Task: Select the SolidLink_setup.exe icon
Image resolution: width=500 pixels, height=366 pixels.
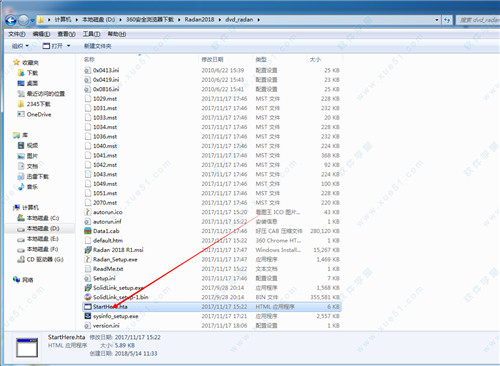Action: pyautogui.click(x=88, y=288)
